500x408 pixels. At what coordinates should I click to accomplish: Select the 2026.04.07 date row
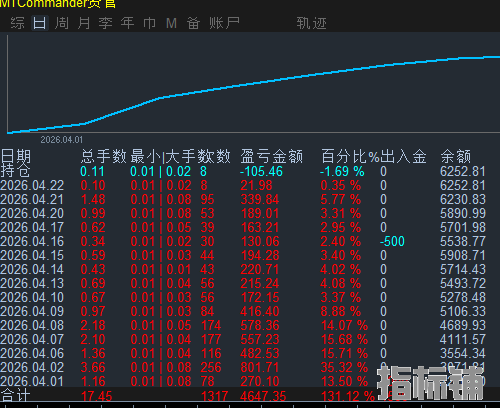[x=32, y=339]
